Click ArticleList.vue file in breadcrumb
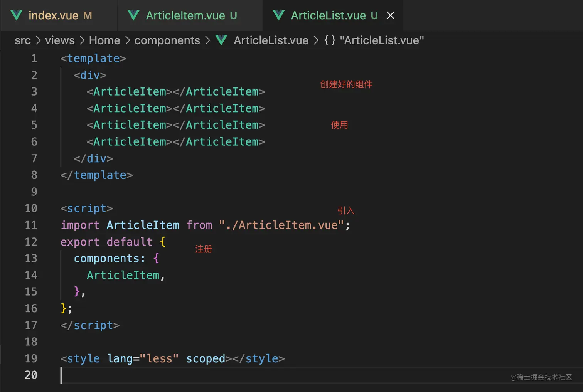 pyautogui.click(x=271, y=40)
